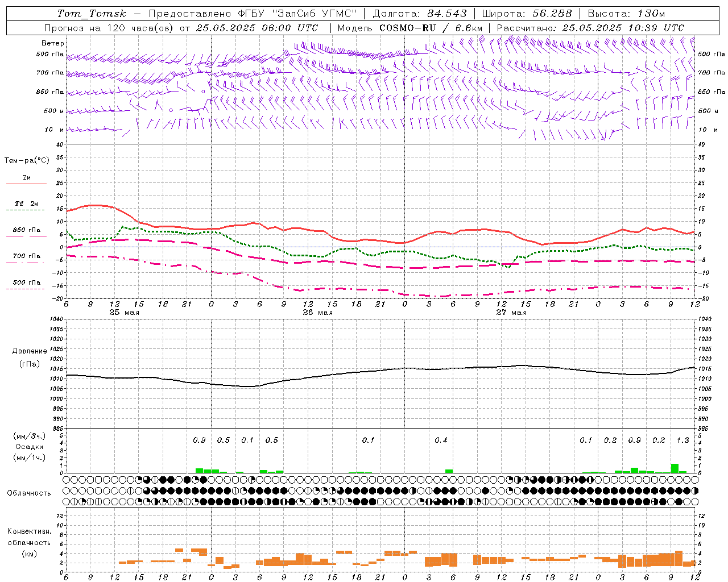Click the 25 мая date label
The height and width of the screenshot is (582, 728).
123,313
